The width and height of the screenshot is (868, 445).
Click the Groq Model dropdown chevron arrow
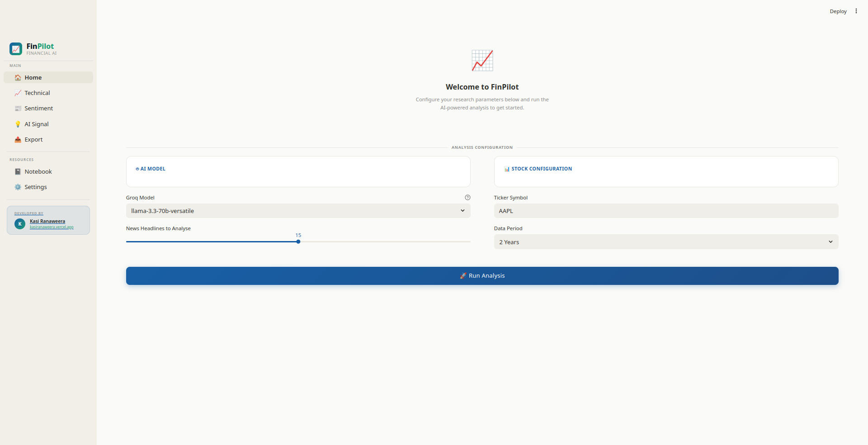[x=462, y=211]
